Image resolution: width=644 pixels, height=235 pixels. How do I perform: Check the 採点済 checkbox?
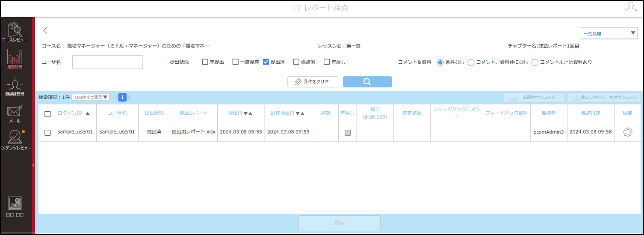[x=296, y=62]
